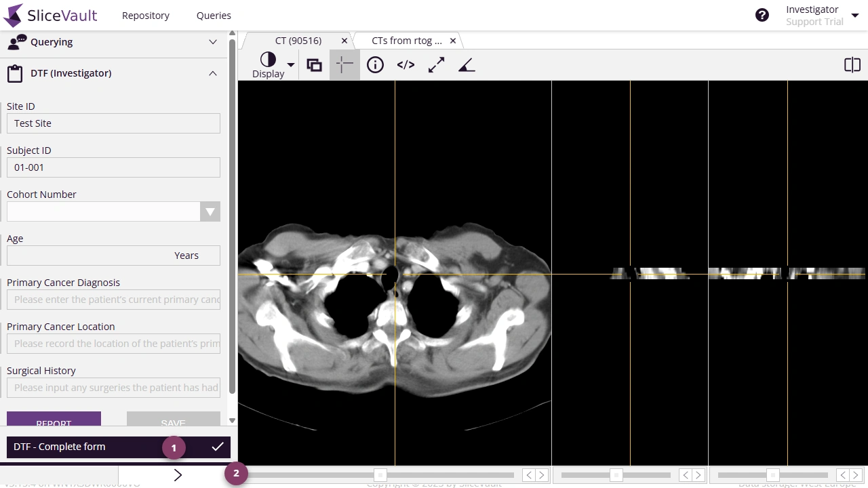This screenshot has width=868, height=488.
Task: Click the code brackets icon
Action: 406,65
